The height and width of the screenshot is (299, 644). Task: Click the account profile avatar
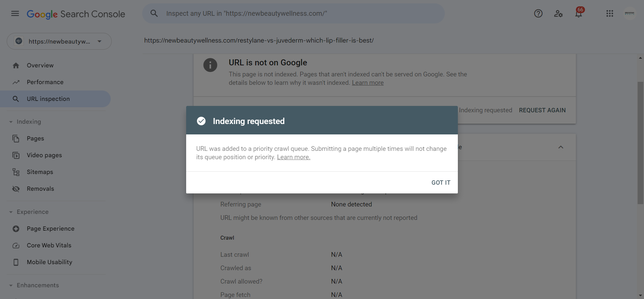point(630,13)
